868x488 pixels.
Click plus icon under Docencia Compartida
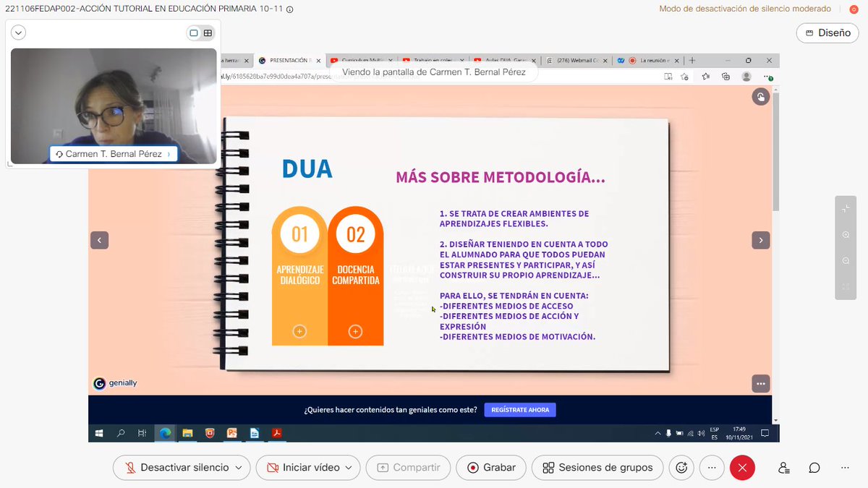tap(355, 331)
